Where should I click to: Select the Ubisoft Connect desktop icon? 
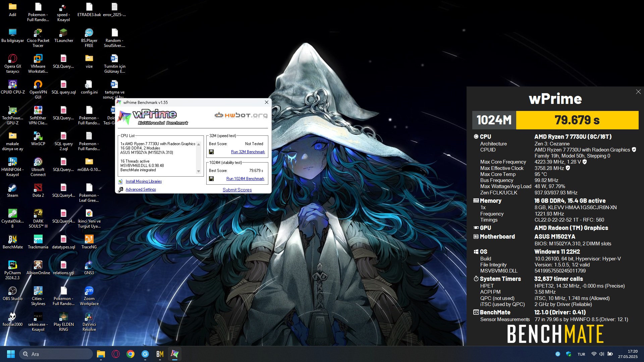click(38, 167)
